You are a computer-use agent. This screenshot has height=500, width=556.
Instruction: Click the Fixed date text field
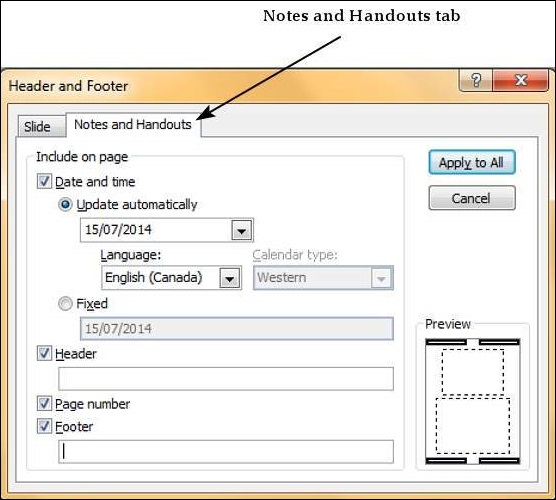(237, 328)
